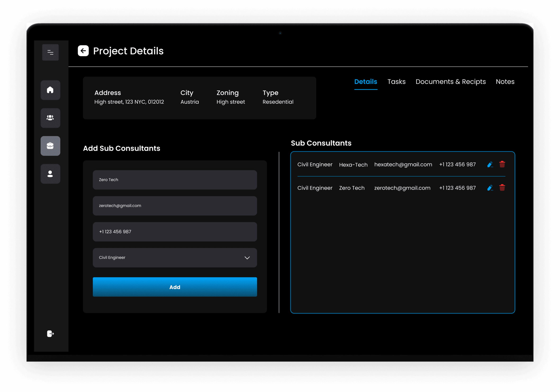This screenshot has height=392, width=560.
Task: Click the back arrow beside Project Details
Action: pyautogui.click(x=83, y=51)
